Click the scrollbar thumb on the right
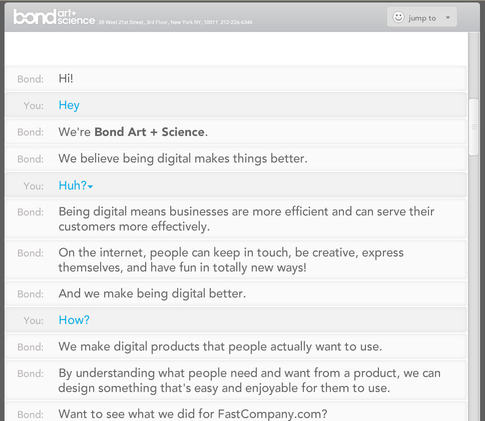This screenshot has width=485, height=421. pos(473,127)
